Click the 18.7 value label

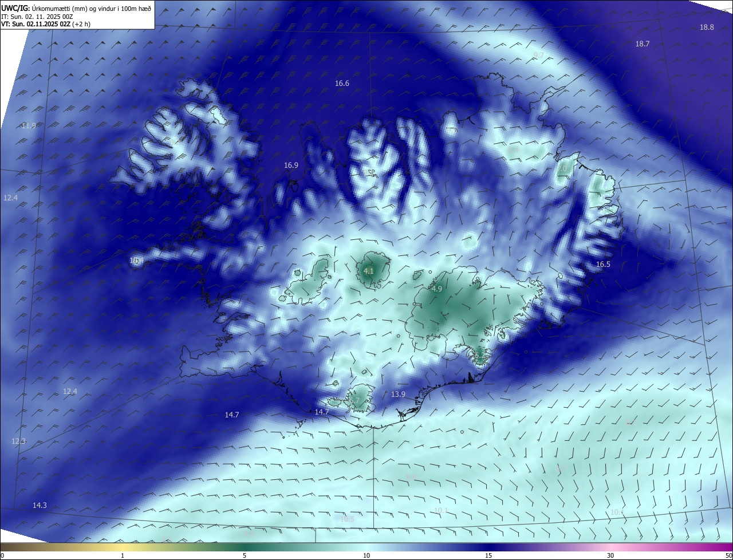point(643,44)
